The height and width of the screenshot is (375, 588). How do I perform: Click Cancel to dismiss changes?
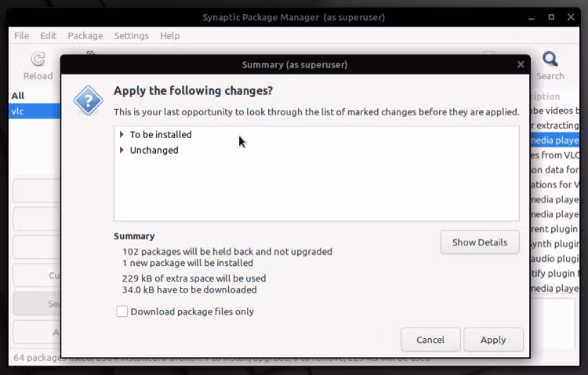point(430,340)
